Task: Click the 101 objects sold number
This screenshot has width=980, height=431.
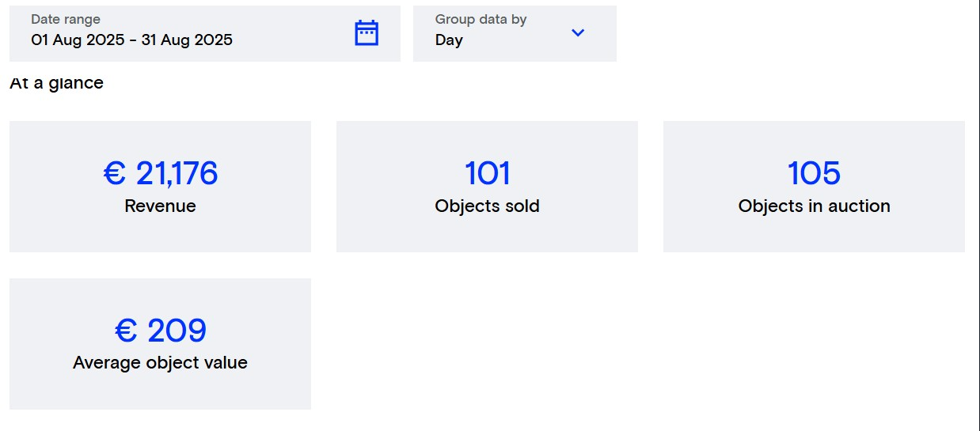Action: point(487,173)
